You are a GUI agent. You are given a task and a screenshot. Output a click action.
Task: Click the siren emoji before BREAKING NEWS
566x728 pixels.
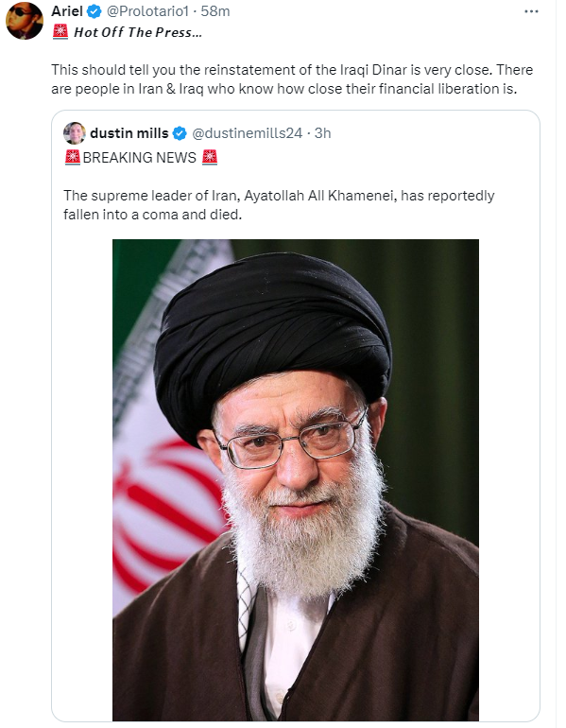coord(73,157)
